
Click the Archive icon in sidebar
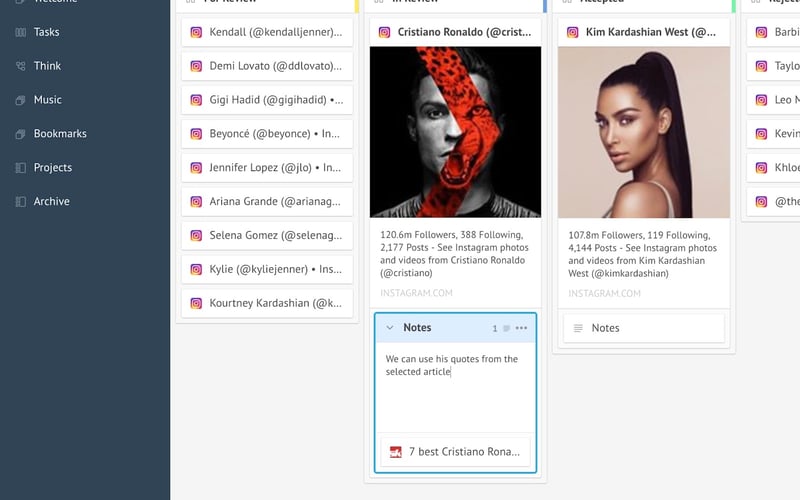20,202
